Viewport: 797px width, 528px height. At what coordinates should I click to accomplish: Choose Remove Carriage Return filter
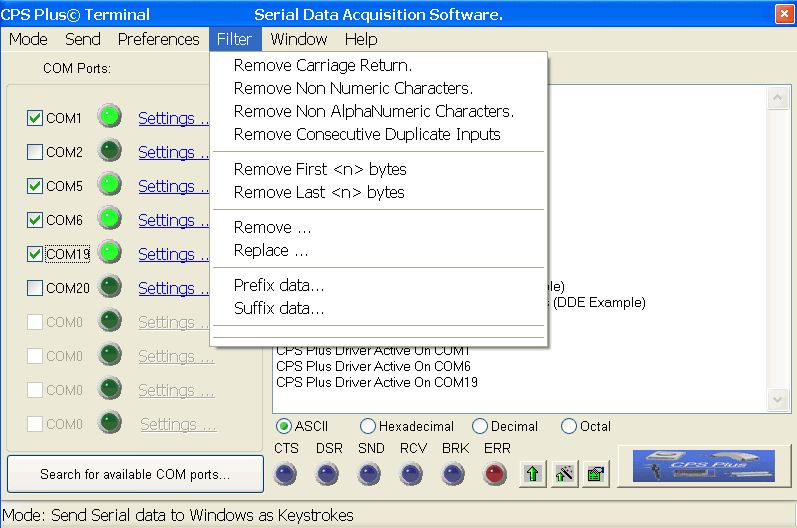click(x=379, y=65)
